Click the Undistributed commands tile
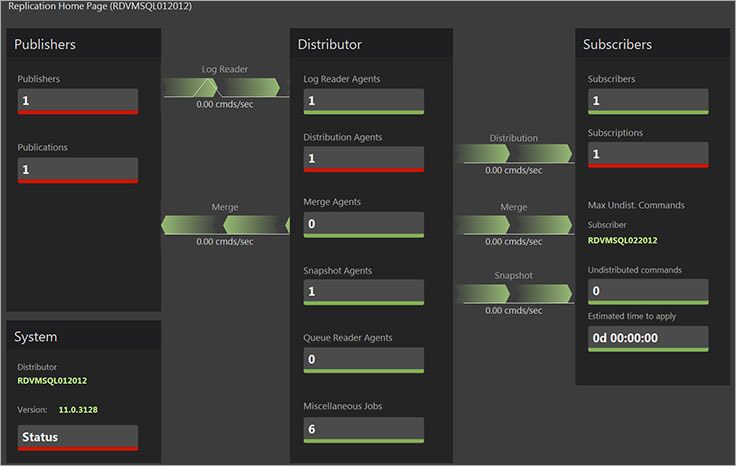Screen dimensions: 736x466 tap(648, 291)
